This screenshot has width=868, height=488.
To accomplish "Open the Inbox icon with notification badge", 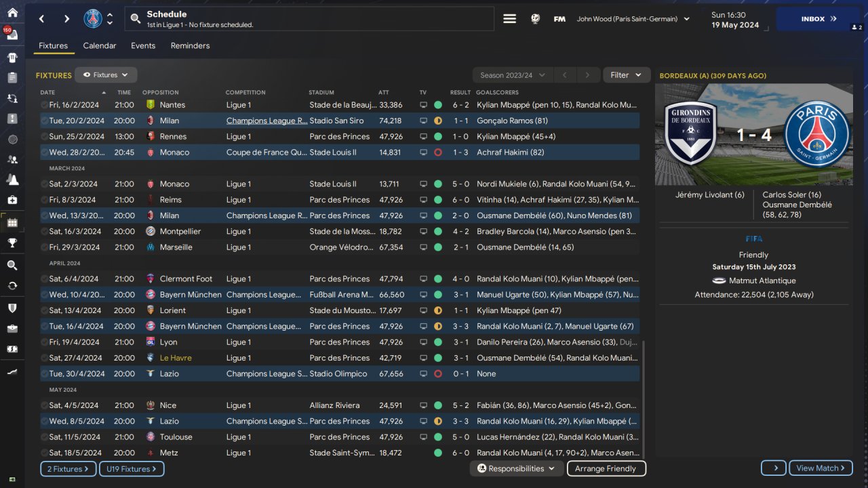I will pyautogui.click(x=12, y=35).
